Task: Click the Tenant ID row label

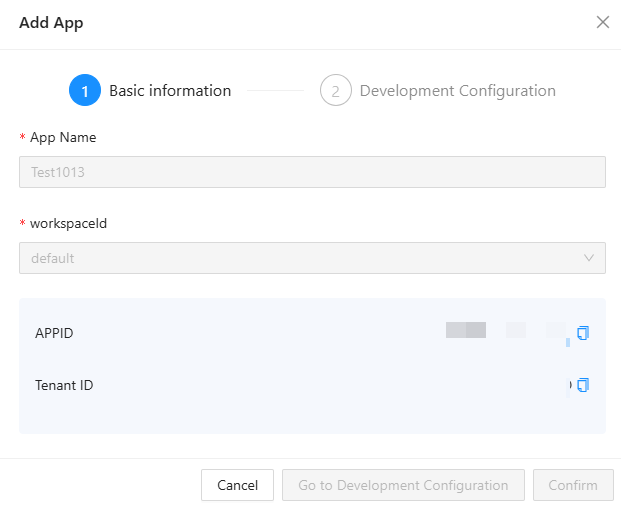Action: click(x=64, y=385)
